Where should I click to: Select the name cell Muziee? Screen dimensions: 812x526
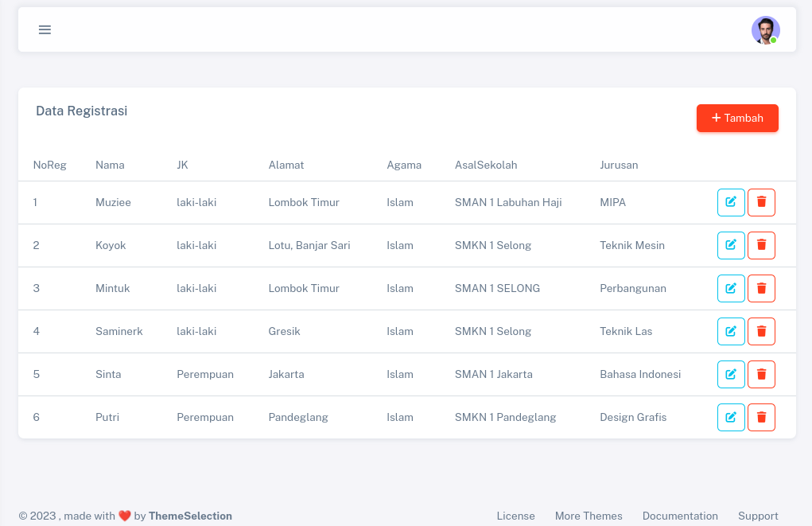[x=113, y=203]
